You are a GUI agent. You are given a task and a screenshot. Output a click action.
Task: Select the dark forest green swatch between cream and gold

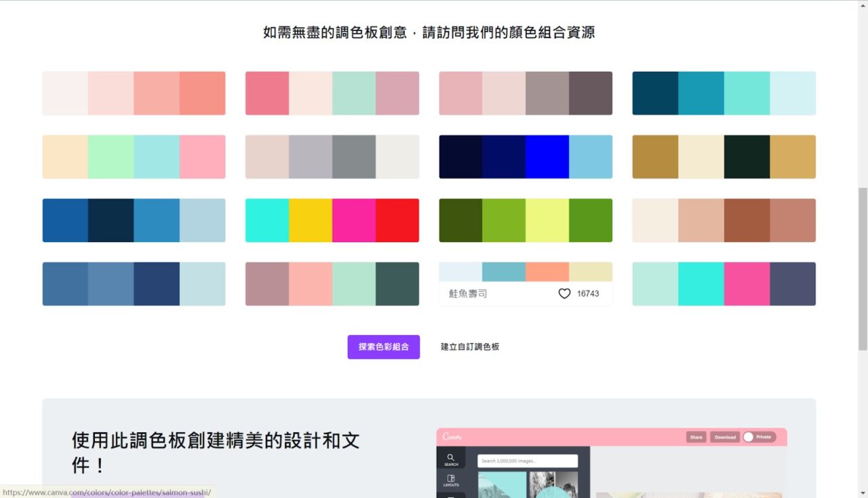747,157
